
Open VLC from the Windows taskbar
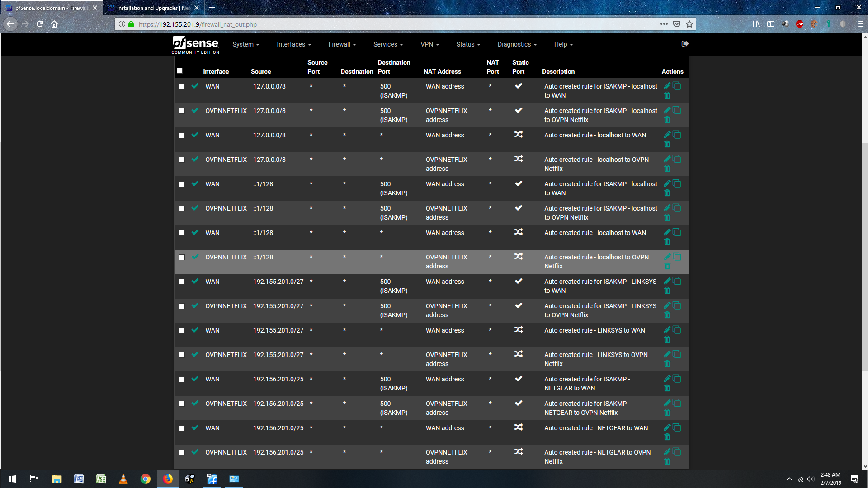123,479
